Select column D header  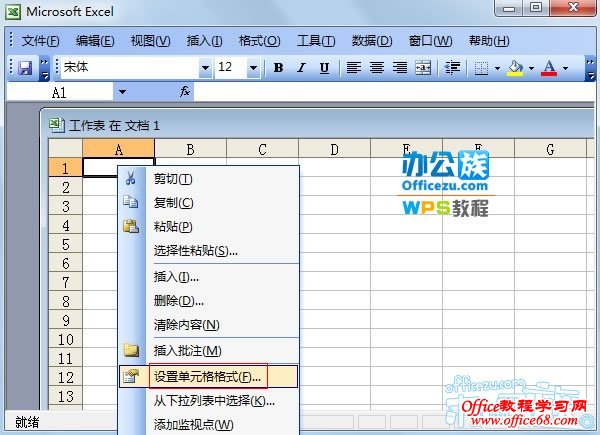pos(334,149)
